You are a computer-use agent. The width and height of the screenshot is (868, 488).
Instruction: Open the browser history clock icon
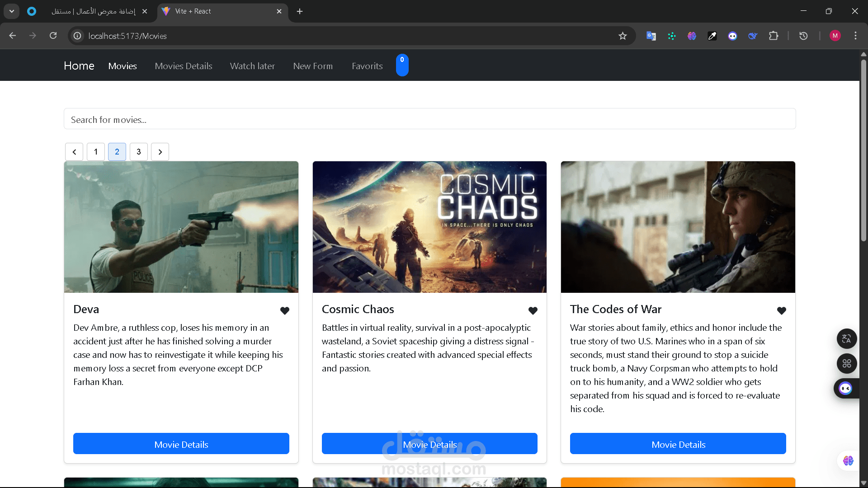pyautogui.click(x=803, y=36)
